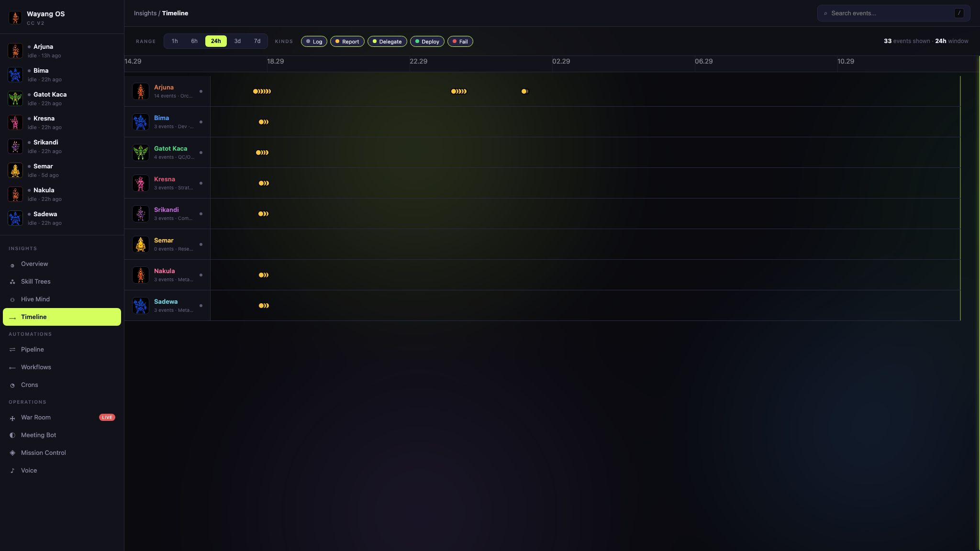Image resolution: width=980 pixels, height=551 pixels.
Task: Click the Crons clock icon
Action: click(x=12, y=386)
